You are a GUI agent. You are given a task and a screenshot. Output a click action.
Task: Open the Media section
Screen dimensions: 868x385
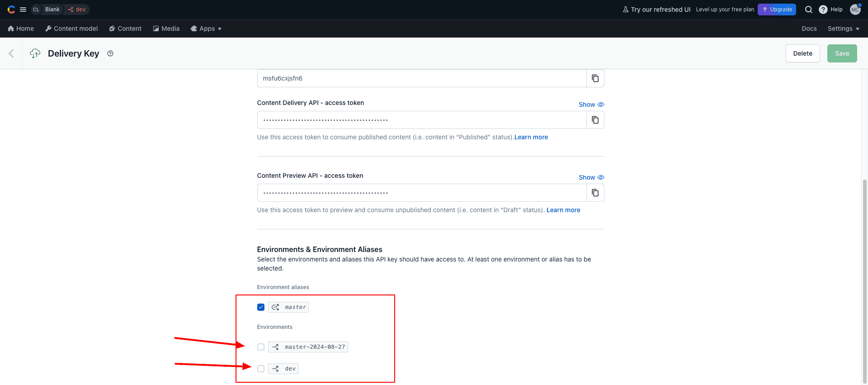pos(166,29)
